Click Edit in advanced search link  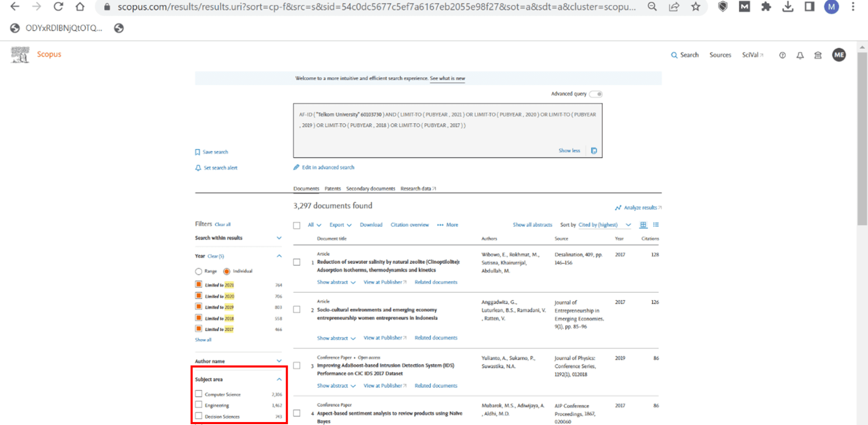tap(328, 167)
